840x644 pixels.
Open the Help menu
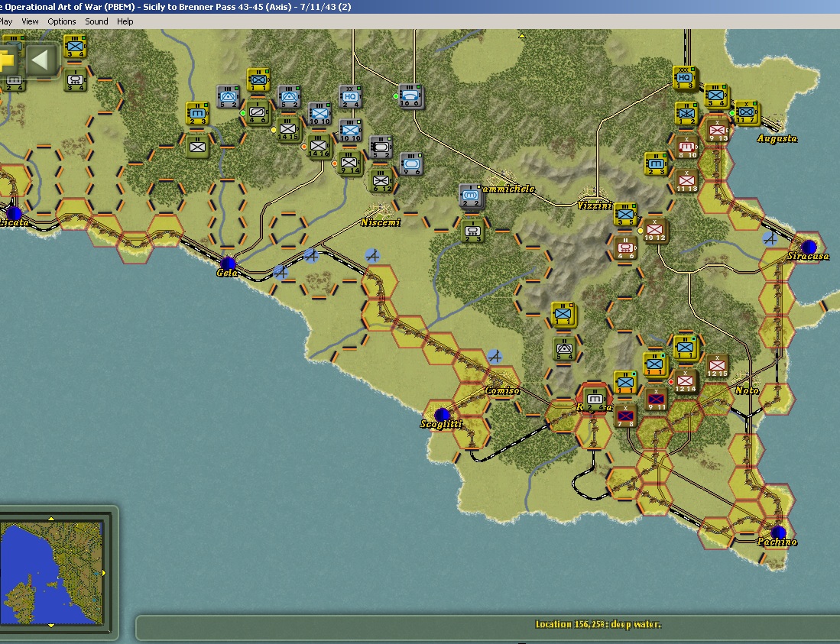click(x=125, y=21)
